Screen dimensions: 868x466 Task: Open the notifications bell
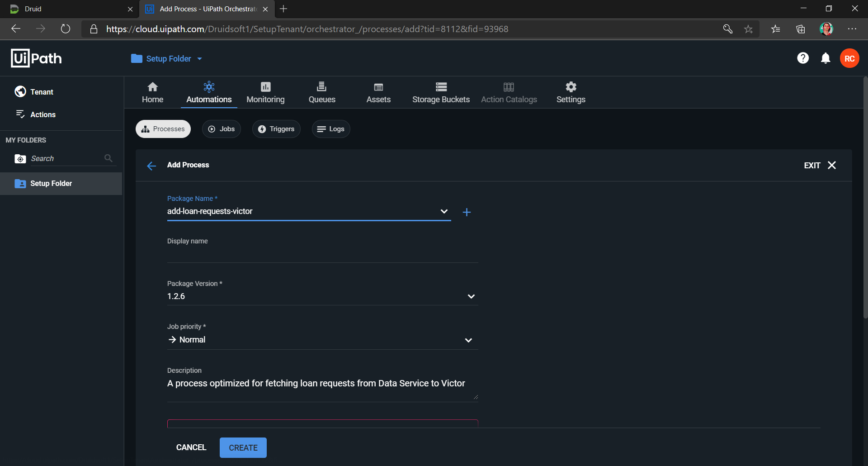coord(826,58)
